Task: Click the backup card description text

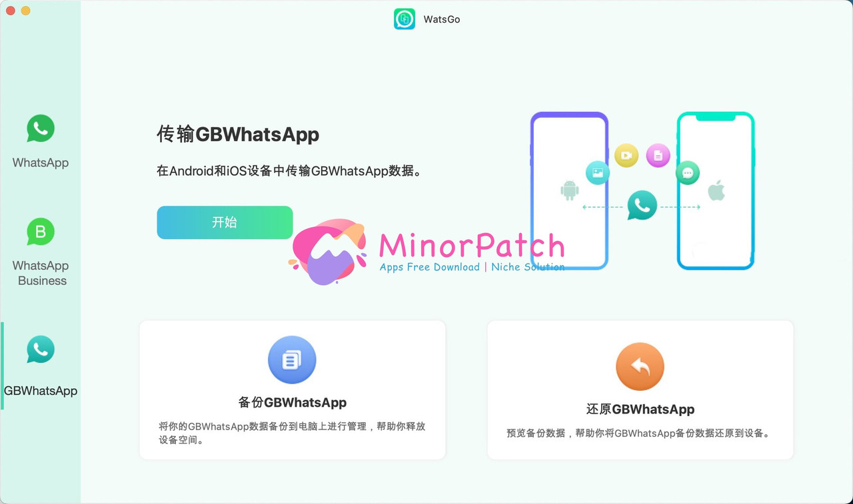Action: 292,433
